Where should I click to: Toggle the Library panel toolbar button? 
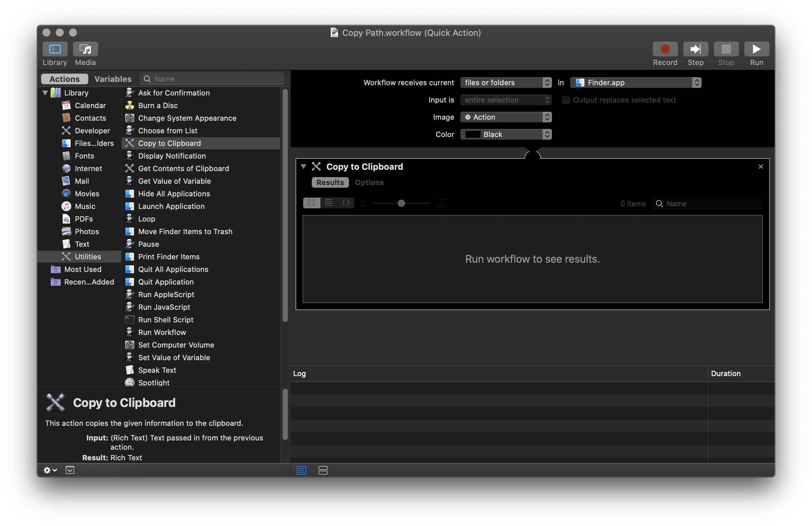[x=55, y=49]
